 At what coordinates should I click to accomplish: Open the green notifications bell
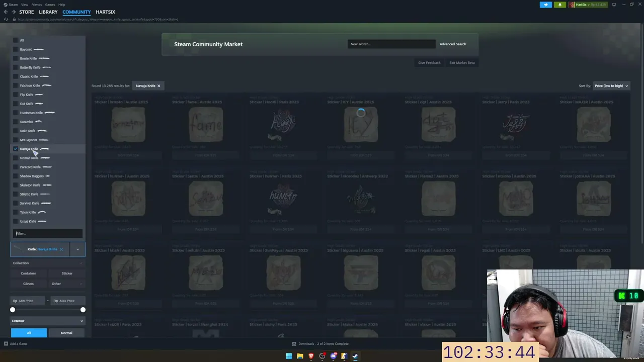(560, 5)
